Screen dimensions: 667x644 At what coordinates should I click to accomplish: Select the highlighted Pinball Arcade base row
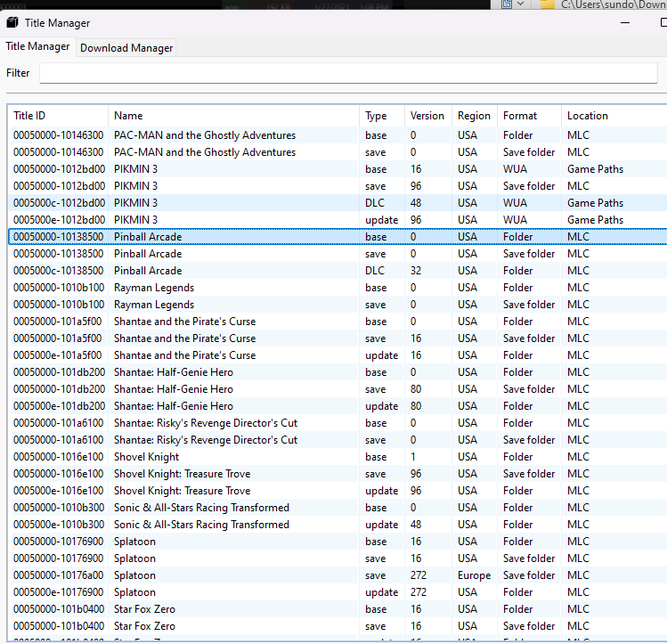[x=338, y=237]
